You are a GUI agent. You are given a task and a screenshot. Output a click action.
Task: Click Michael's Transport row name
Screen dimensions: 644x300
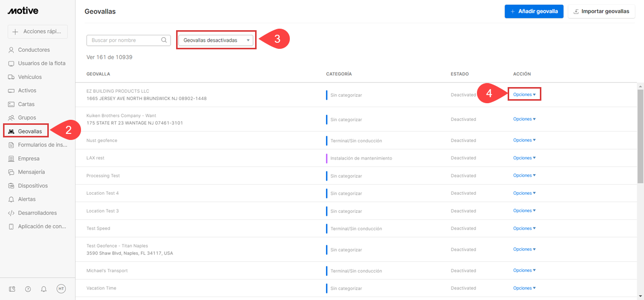[x=107, y=271]
